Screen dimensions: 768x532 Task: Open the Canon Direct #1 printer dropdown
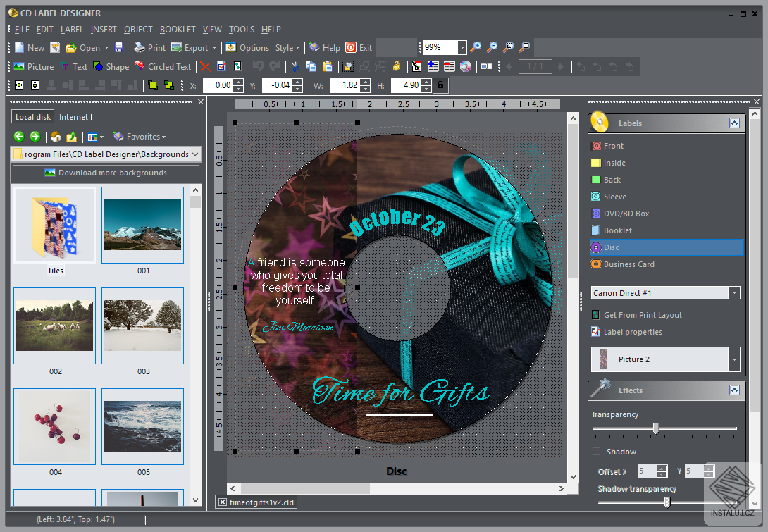click(734, 292)
